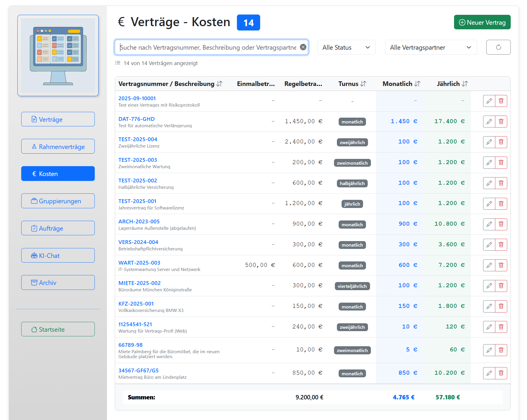Image resolution: width=527 pixels, height=420 pixels.
Task: Toggle sorting on the Monatlich column
Action: click(x=417, y=84)
